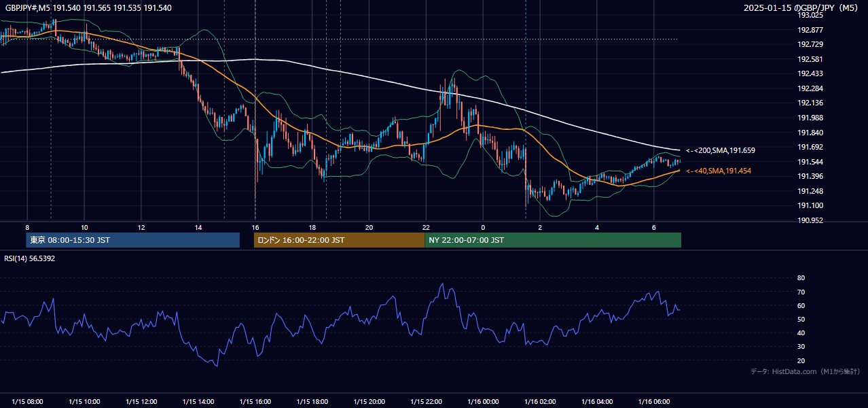Click price axis label 191.840

click(810, 133)
